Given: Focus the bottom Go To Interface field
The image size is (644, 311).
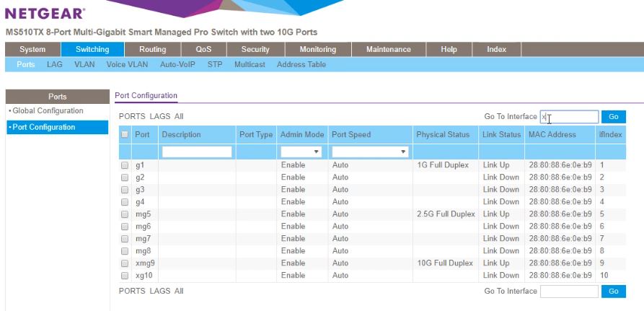Looking at the screenshot, I should pos(569,292).
